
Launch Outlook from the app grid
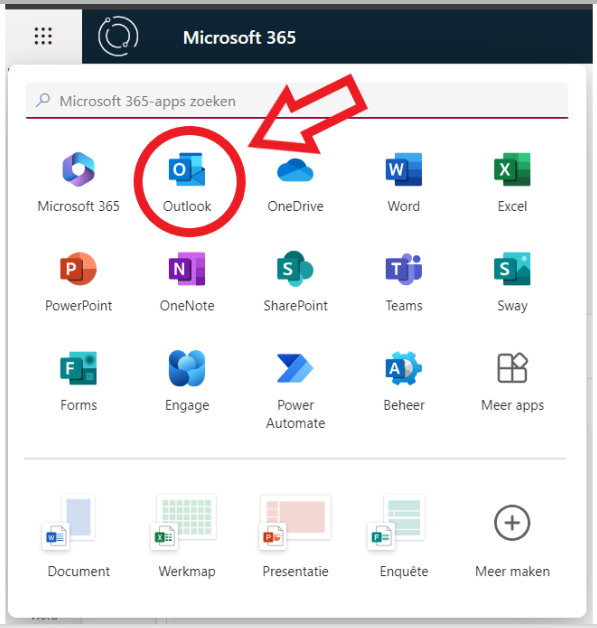[x=187, y=183]
